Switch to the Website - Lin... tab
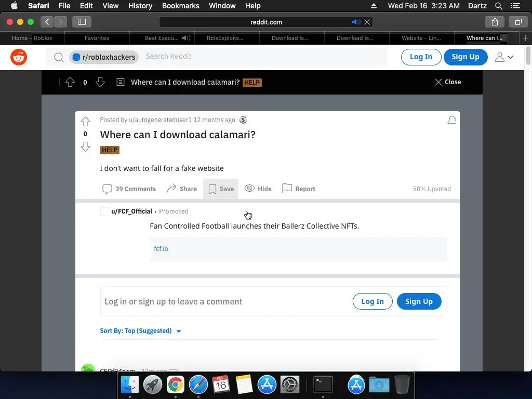Viewport: 532px width, 399px height. (421, 38)
